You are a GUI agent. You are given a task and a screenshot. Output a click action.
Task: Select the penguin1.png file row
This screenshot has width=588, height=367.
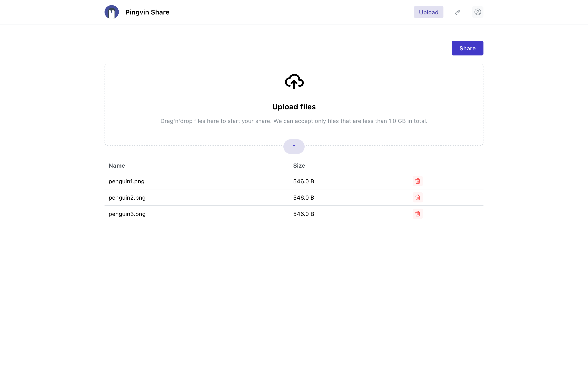click(x=294, y=181)
